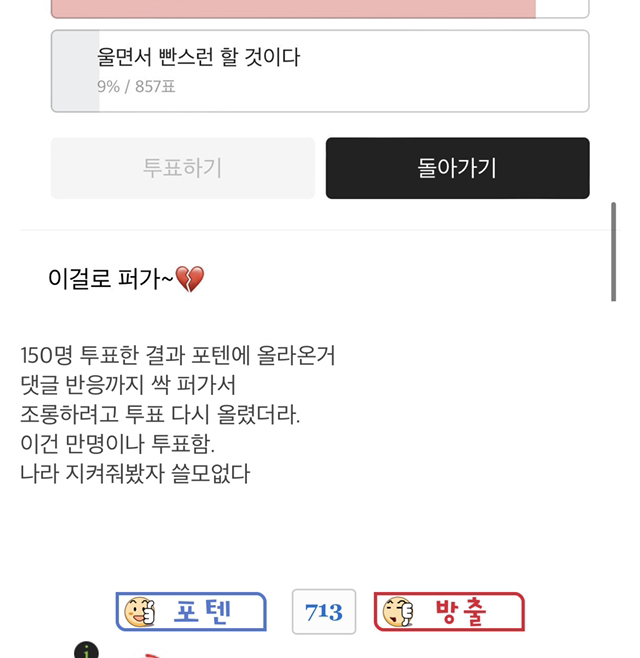Image resolution: width=640 pixels, height=658 pixels.
Task: Select poll option 울면서 빤스런 할 것이다
Action: 320,70
